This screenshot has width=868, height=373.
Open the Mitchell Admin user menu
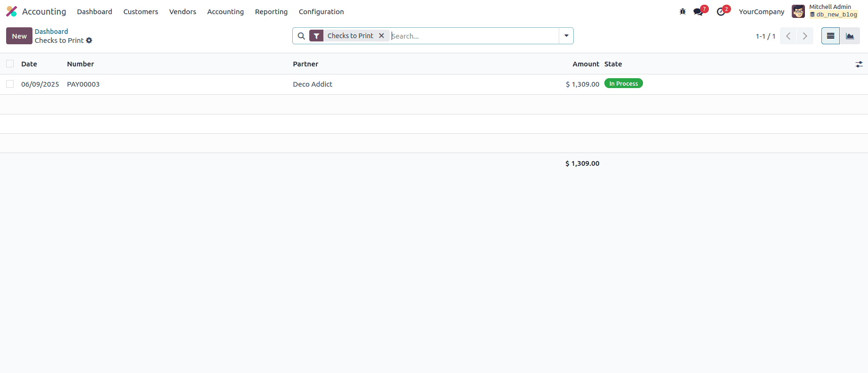825,11
